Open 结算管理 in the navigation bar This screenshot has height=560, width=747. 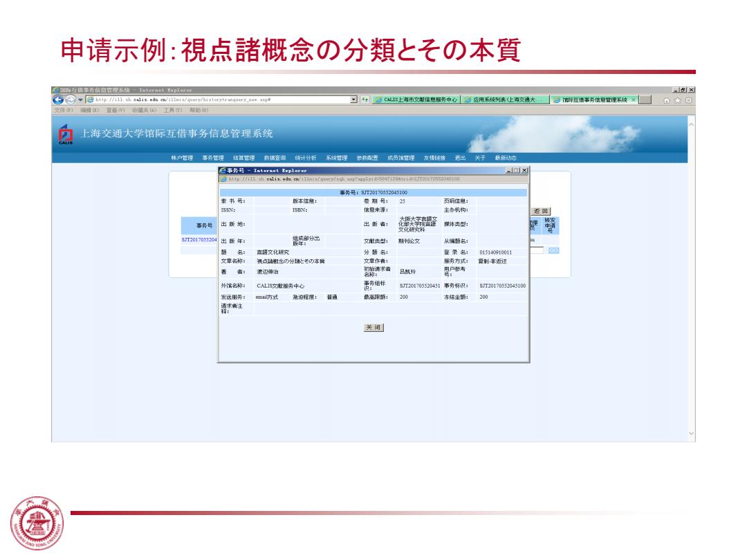[x=244, y=158]
